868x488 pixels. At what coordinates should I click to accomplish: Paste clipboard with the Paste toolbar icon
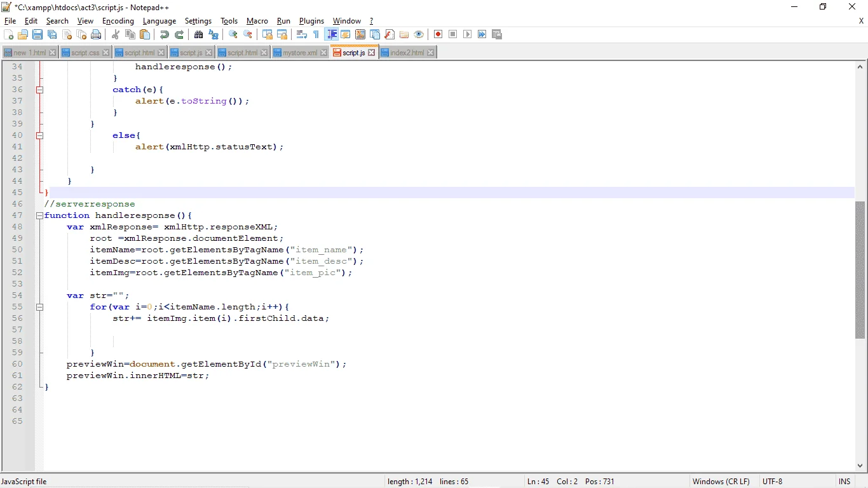click(x=145, y=34)
